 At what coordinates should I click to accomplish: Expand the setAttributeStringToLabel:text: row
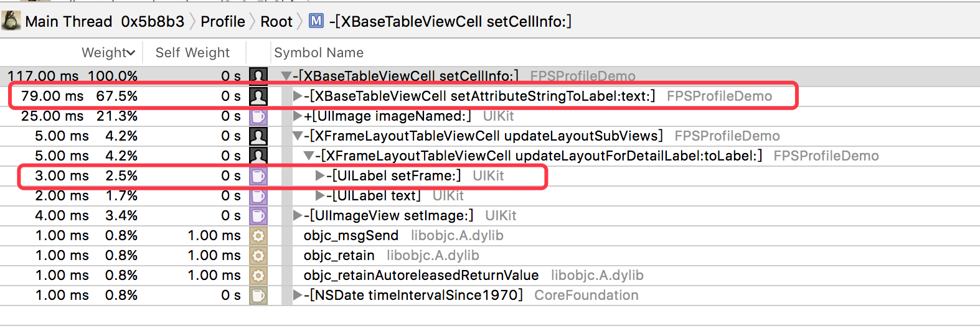pos(298,96)
